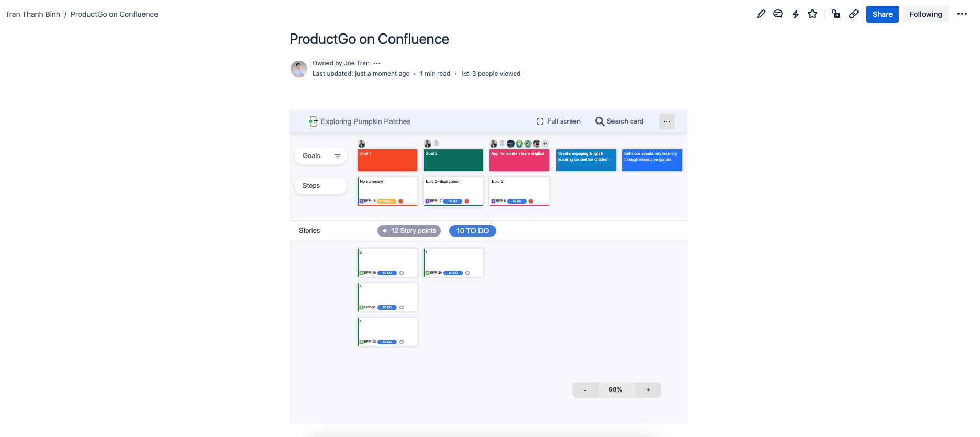This screenshot has height=437, width=980.
Task: Open the Goal 1 orange card
Action: (x=387, y=160)
